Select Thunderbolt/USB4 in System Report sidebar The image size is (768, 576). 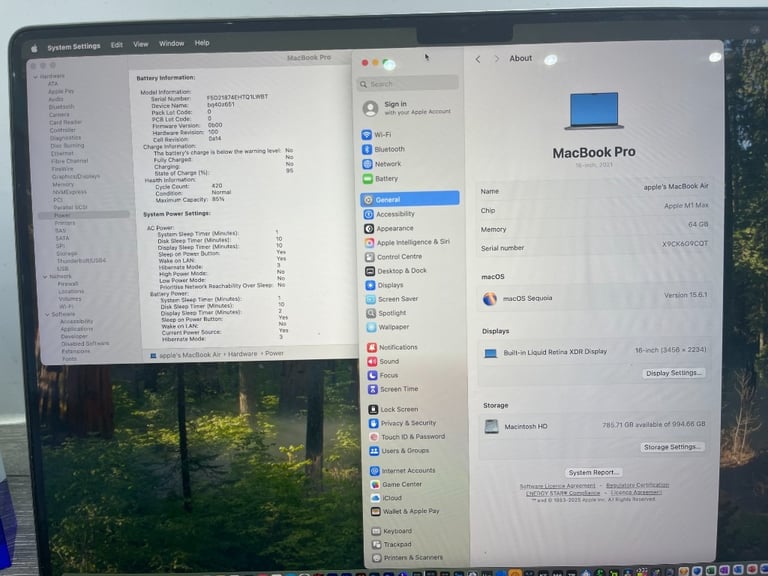pos(81,261)
